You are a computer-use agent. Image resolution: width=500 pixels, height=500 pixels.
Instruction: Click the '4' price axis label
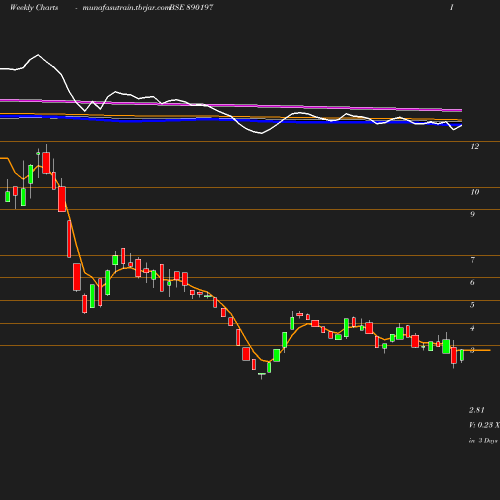coord(472,328)
